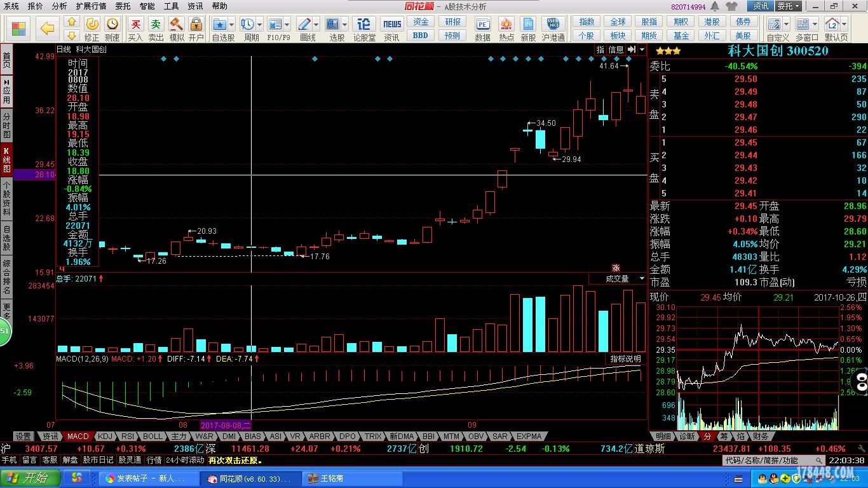Screen dimensions: 868x488
Task: Open the 报价 menu
Action: pos(35,6)
